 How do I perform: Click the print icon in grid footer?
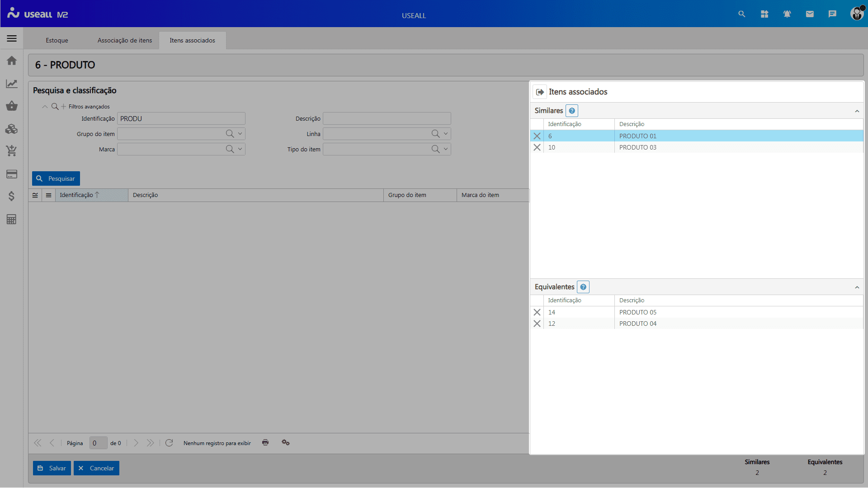point(265,443)
